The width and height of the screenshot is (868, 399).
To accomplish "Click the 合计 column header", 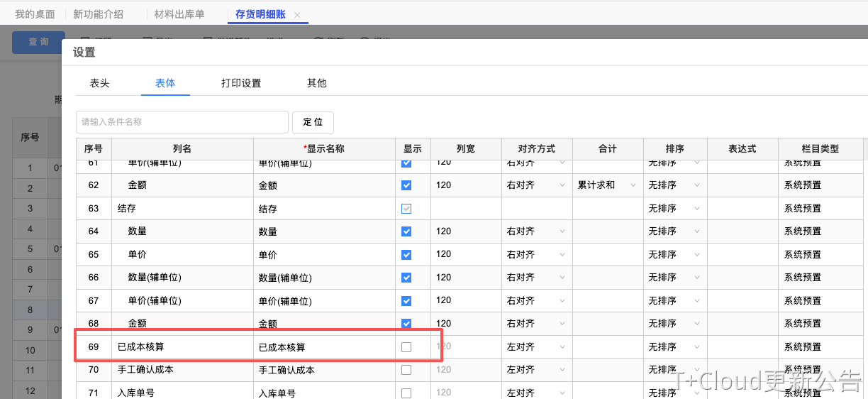I will pyautogui.click(x=608, y=149).
